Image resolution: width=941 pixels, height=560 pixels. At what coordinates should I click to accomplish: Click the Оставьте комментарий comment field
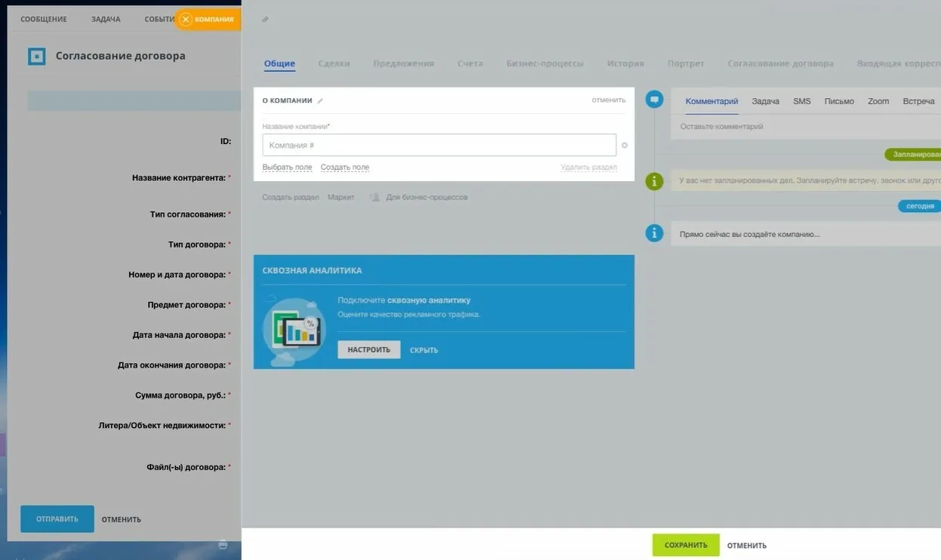click(806, 127)
